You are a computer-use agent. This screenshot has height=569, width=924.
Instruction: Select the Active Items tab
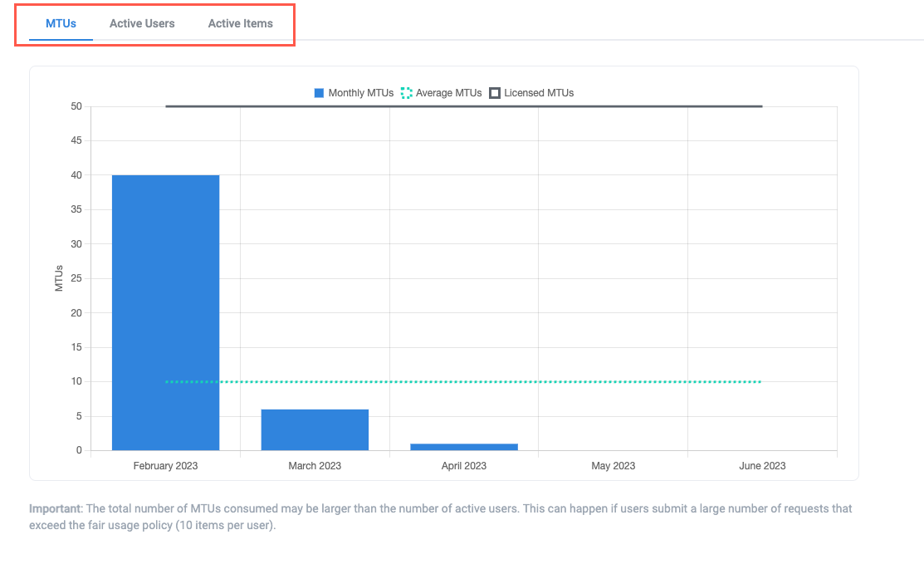pos(240,23)
